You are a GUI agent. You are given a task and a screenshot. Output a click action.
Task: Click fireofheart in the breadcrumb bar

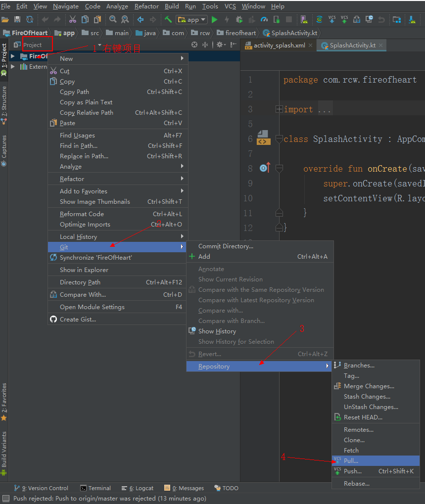237,33
